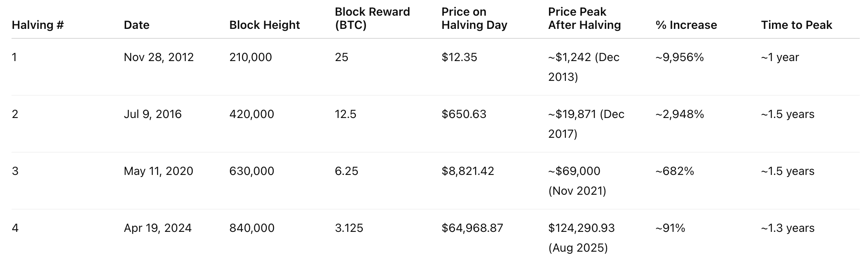Click the Price on Halving Day header
The height and width of the screenshot is (269, 868).
[x=474, y=18]
